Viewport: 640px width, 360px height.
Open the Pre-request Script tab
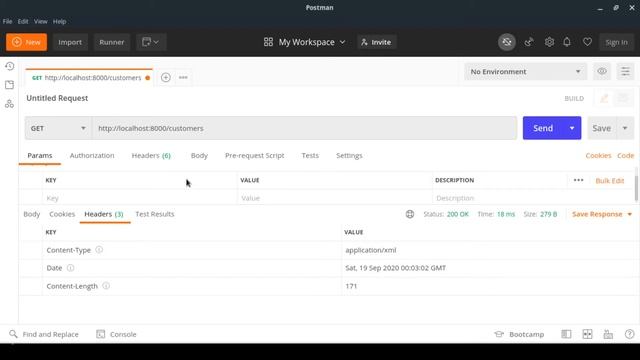pyautogui.click(x=254, y=156)
